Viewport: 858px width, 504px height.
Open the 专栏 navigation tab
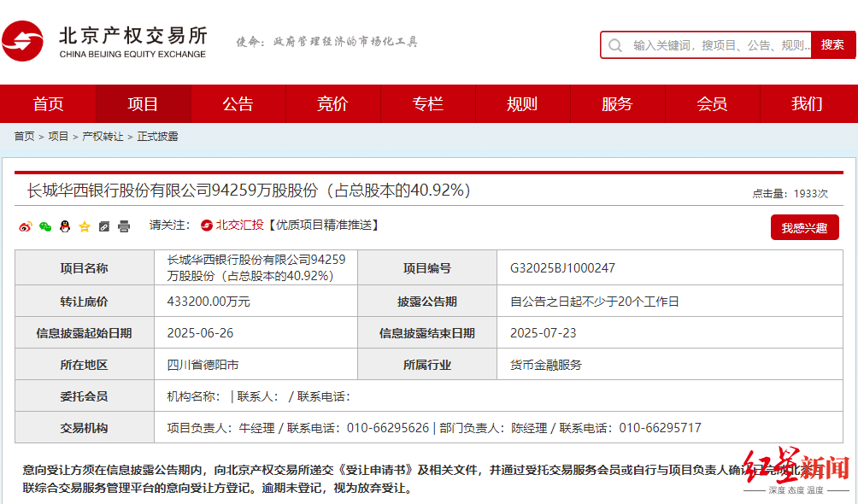(427, 104)
